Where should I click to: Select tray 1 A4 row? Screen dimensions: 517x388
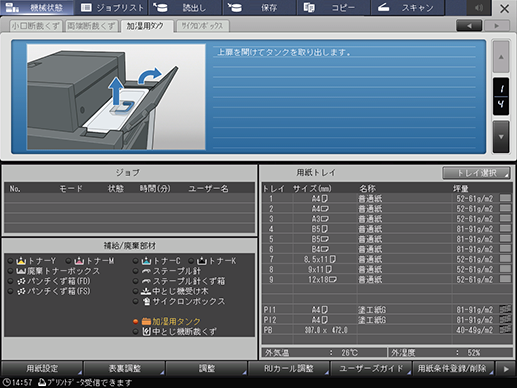coord(387,198)
